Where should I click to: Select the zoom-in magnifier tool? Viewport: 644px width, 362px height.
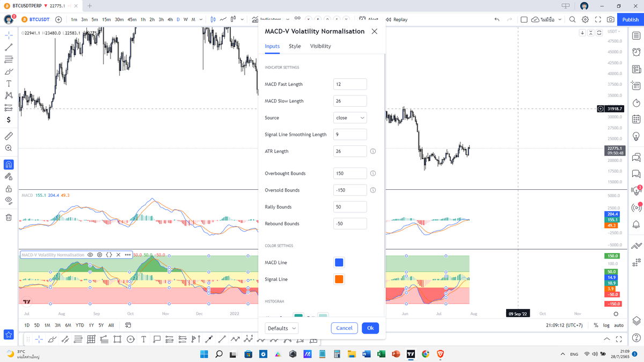[9, 148]
